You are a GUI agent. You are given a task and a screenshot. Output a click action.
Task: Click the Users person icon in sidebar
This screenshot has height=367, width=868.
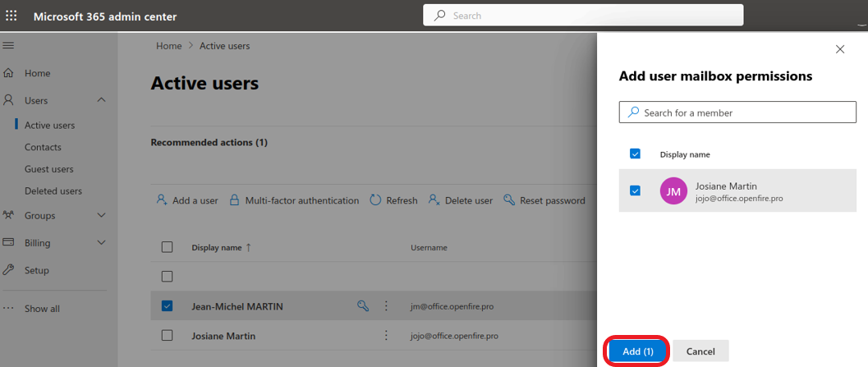click(x=9, y=100)
